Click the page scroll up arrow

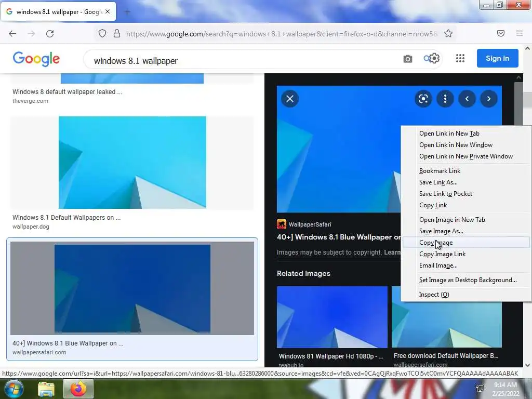[527, 48]
